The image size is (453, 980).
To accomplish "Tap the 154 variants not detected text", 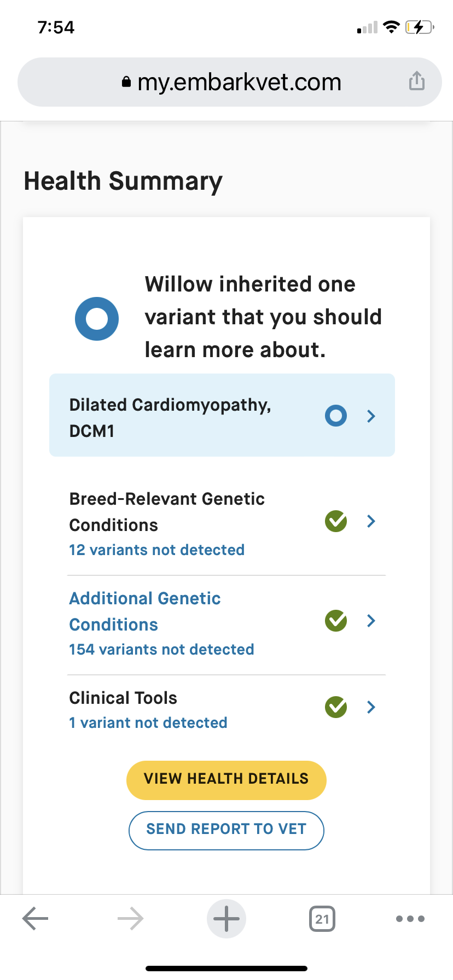I will point(161,649).
